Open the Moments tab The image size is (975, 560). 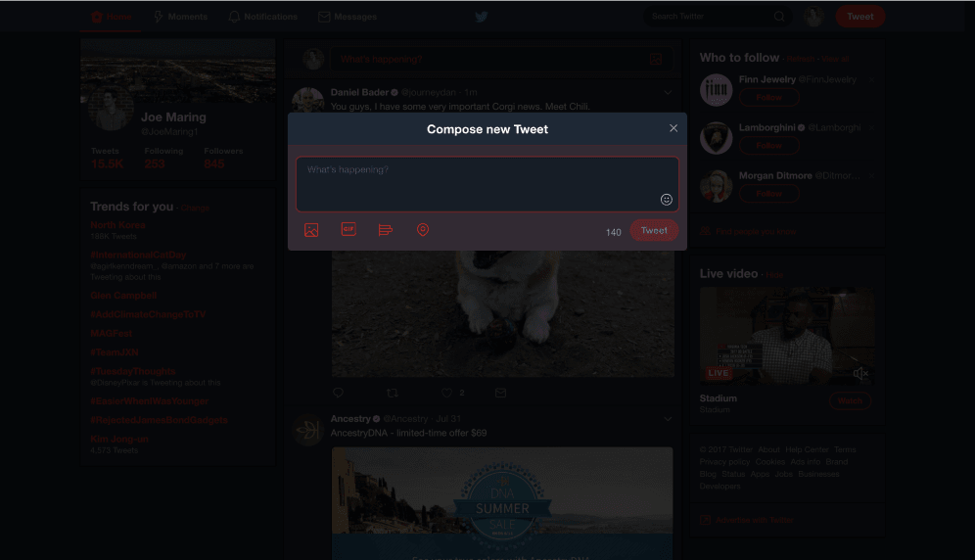click(180, 17)
